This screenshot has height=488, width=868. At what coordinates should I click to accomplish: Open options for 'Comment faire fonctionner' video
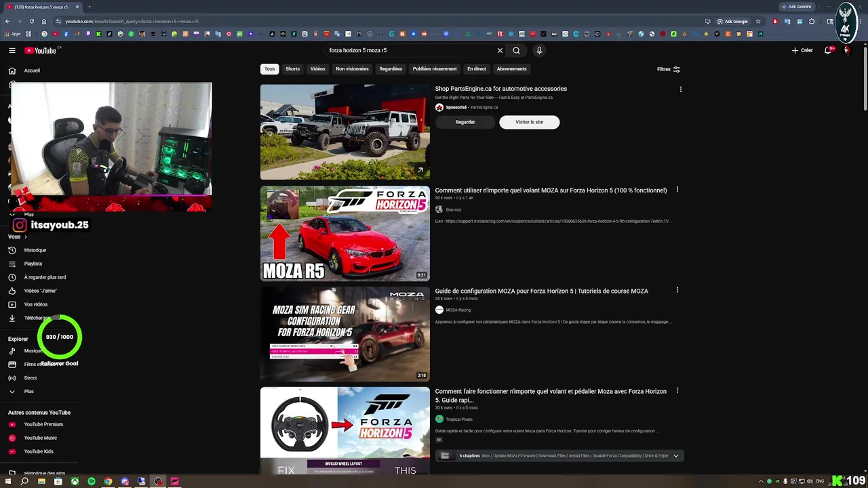coord(677,390)
